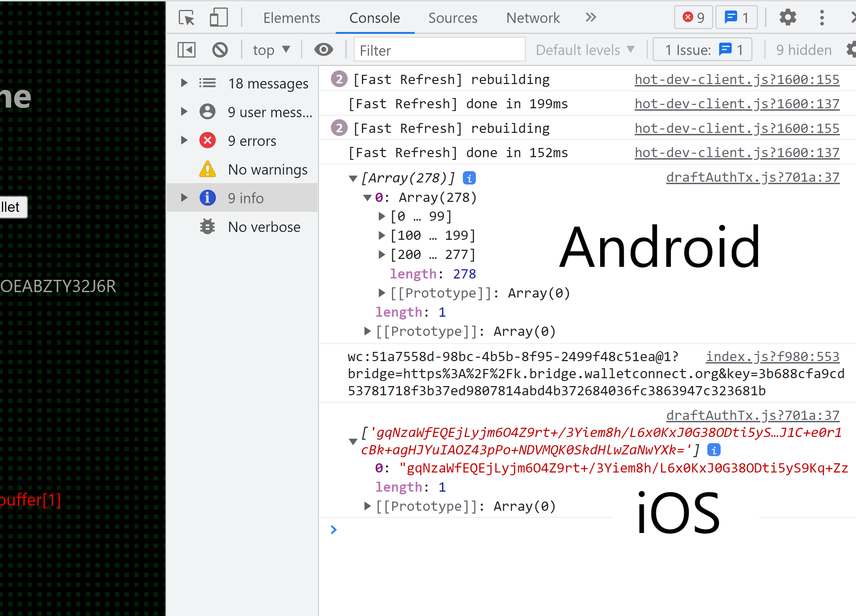Click the clear console icon
Image resolution: width=856 pixels, height=616 pixels.
(x=220, y=50)
